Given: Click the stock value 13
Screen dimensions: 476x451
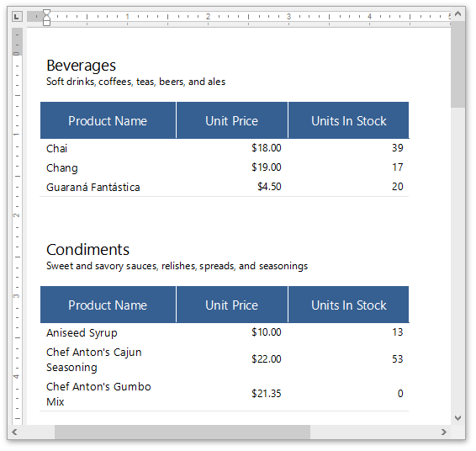Looking at the screenshot, I should pyautogui.click(x=398, y=332).
